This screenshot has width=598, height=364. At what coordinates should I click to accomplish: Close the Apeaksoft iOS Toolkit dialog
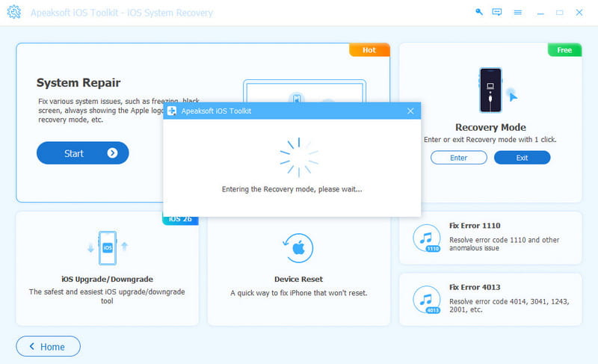[410, 111]
